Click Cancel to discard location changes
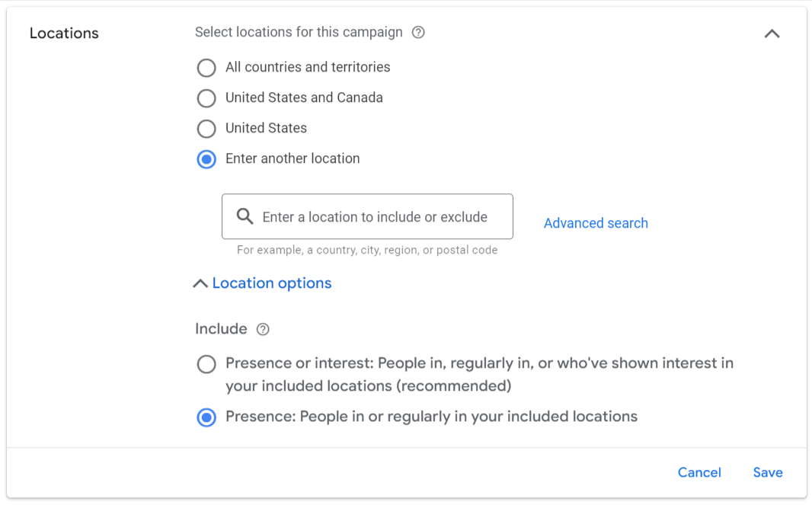The image size is (812, 505). click(699, 472)
